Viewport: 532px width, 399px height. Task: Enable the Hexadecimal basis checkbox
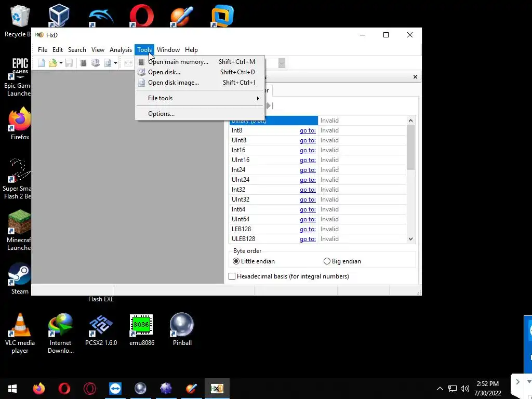tap(232, 276)
